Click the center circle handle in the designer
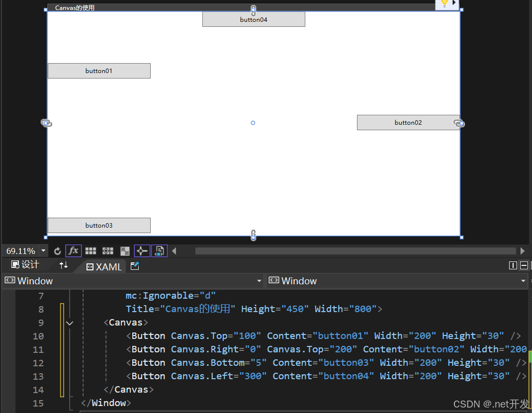The image size is (532, 413). tap(253, 123)
